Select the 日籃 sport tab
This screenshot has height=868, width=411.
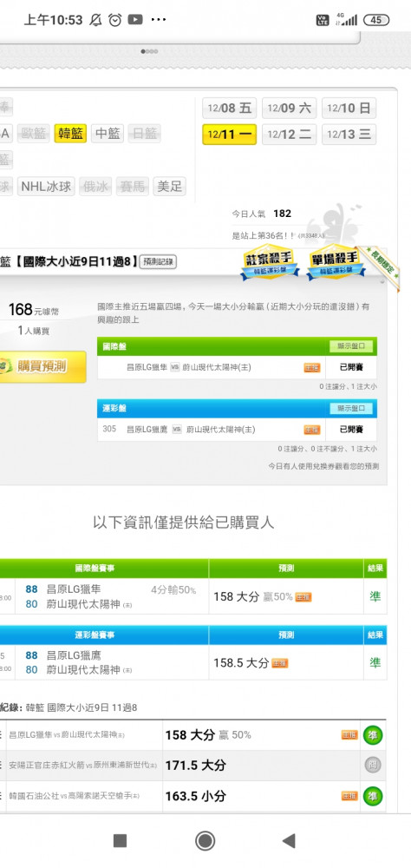coord(145,134)
